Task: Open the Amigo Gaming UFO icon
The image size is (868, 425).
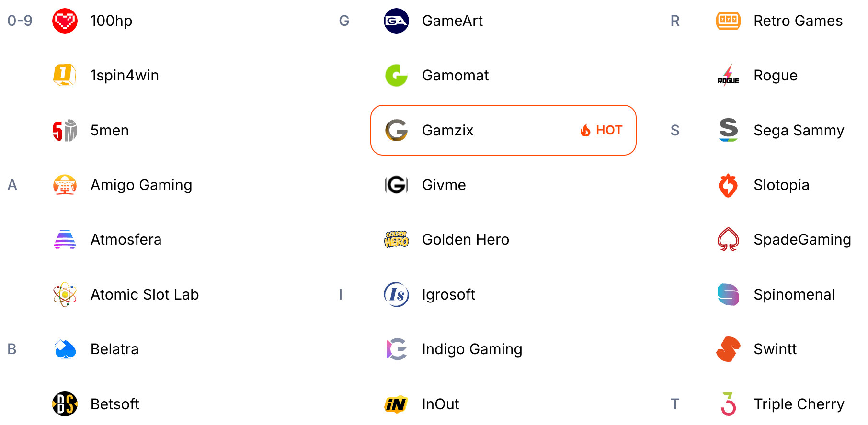Action: coord(65,185)
